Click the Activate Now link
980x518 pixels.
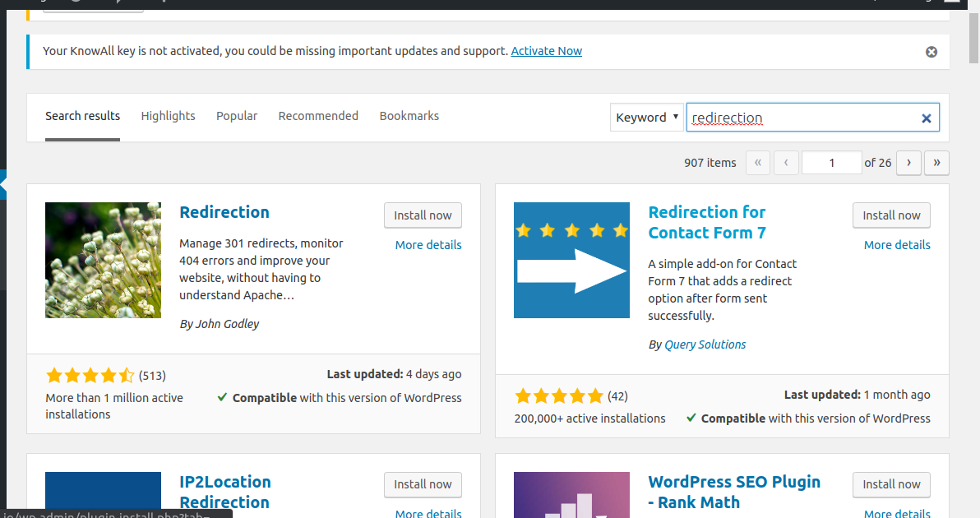[546, 51]
